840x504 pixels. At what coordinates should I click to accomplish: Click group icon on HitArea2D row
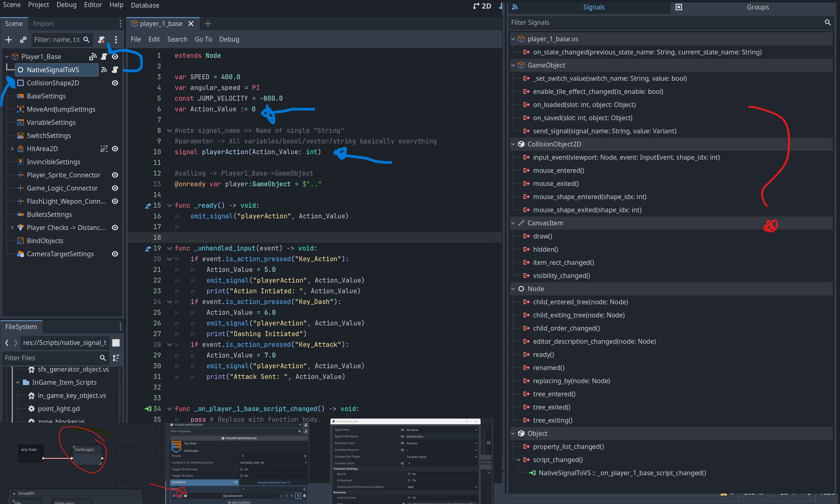coord(104,149)
